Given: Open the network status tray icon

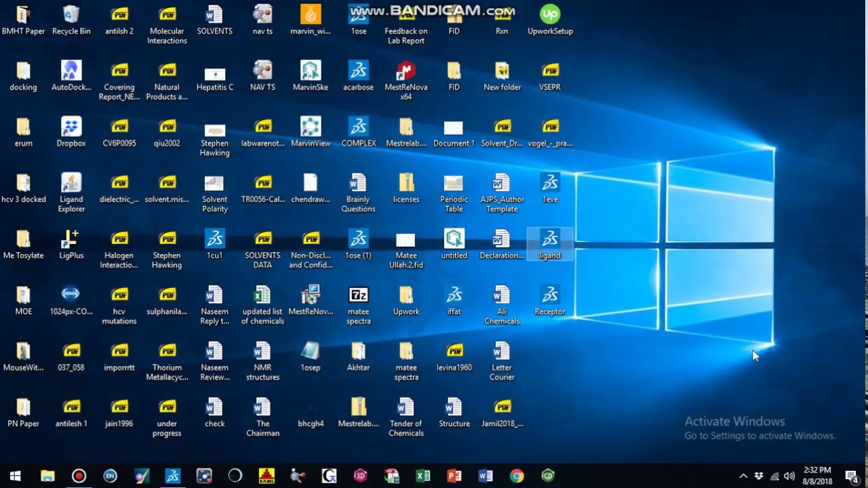Looking at the screenshot, I should pyautogui.click(x=774, y=476).
